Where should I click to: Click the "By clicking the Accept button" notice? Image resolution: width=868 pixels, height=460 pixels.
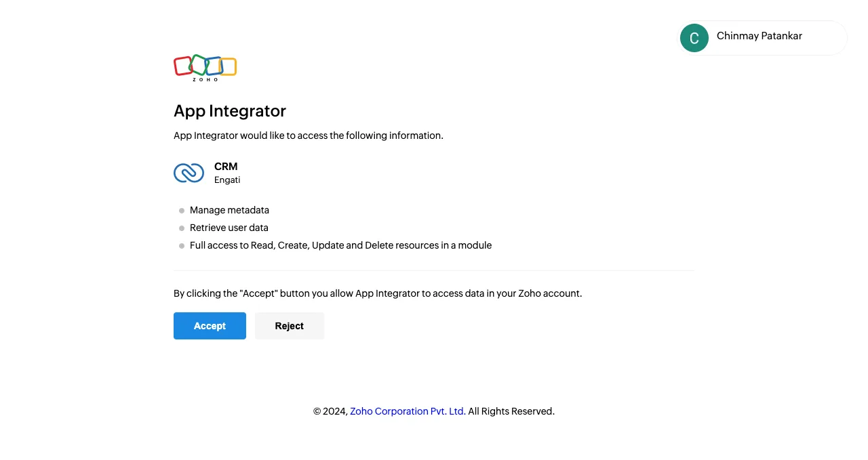[x=378, y=293]
